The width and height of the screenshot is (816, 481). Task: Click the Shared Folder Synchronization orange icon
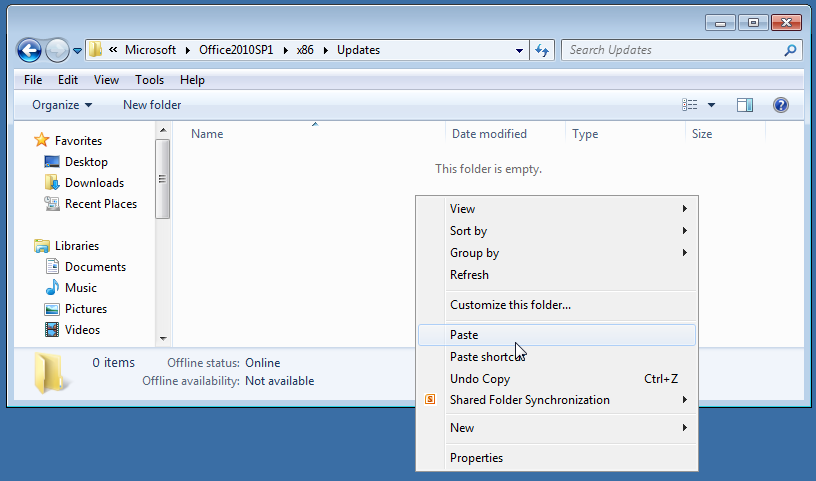pyautogui.click(x=430, y=399)
